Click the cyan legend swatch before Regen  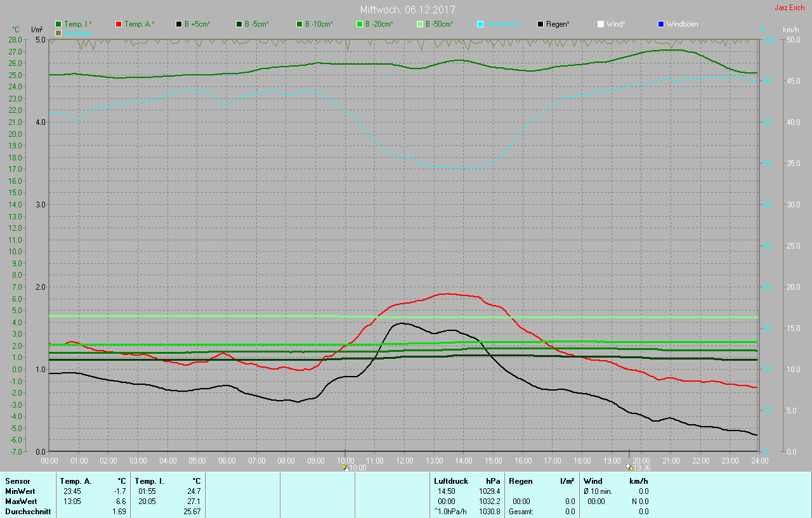coord(480,24)
